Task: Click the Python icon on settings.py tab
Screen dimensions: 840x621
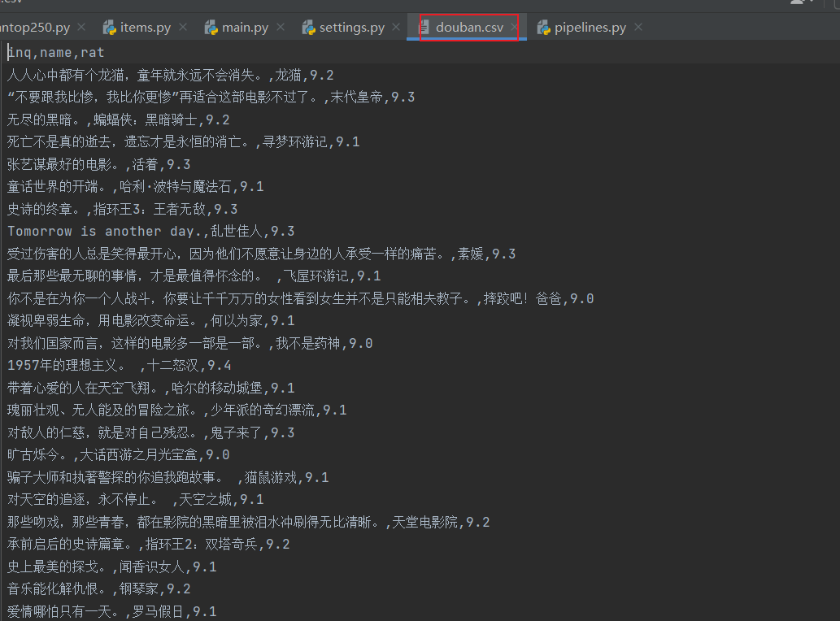Action: 308,28
